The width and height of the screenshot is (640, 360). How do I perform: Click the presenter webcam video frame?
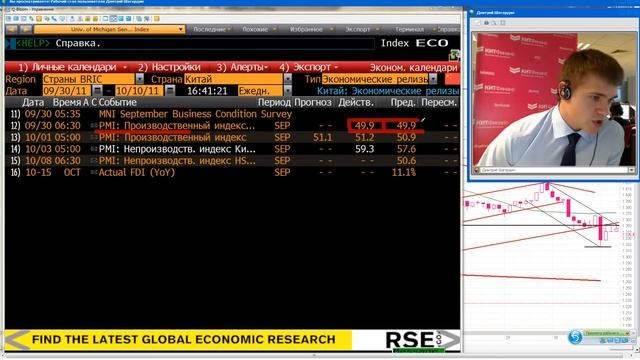[553, 99]
